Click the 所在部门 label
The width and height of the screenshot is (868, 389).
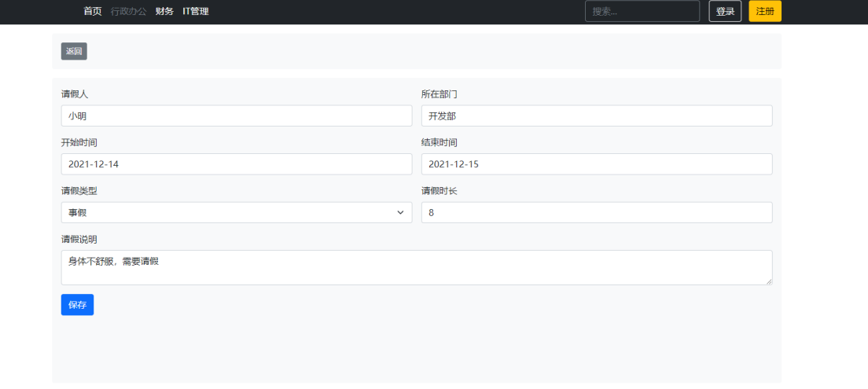tap(440, 94)
